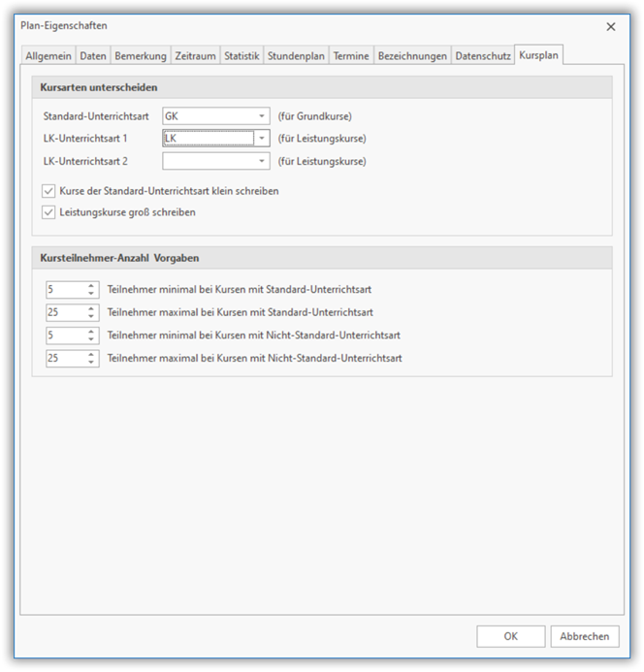The width and height of the screenshot is (644, 672).
Task: Open the Standard-Unterrichtsart dropdown
Action: (x=262, y=116)
